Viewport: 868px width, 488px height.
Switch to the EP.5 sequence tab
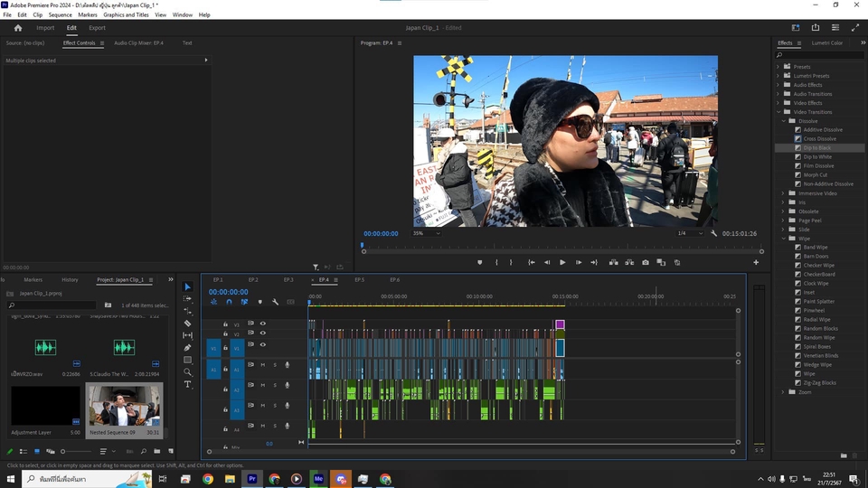[x=359, y=279]
